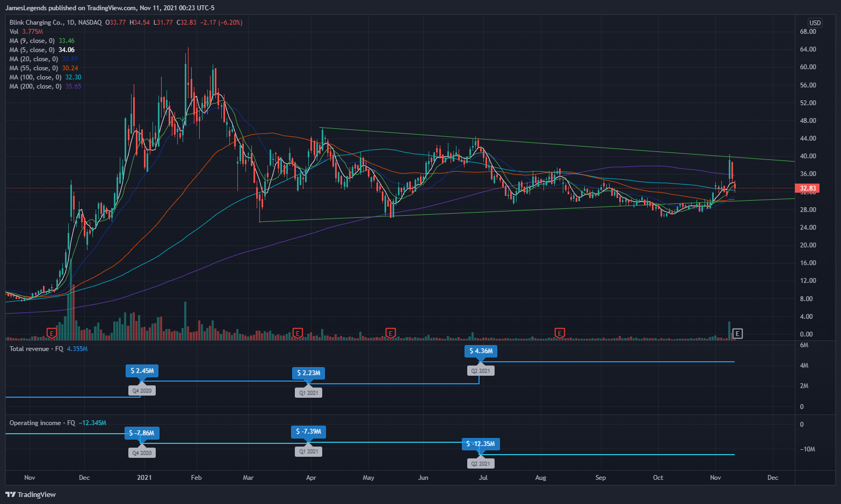This screenshot has height=504, width=841.
Task: Click the Q4 2020 tag under operating income
Action: point(142,453)
